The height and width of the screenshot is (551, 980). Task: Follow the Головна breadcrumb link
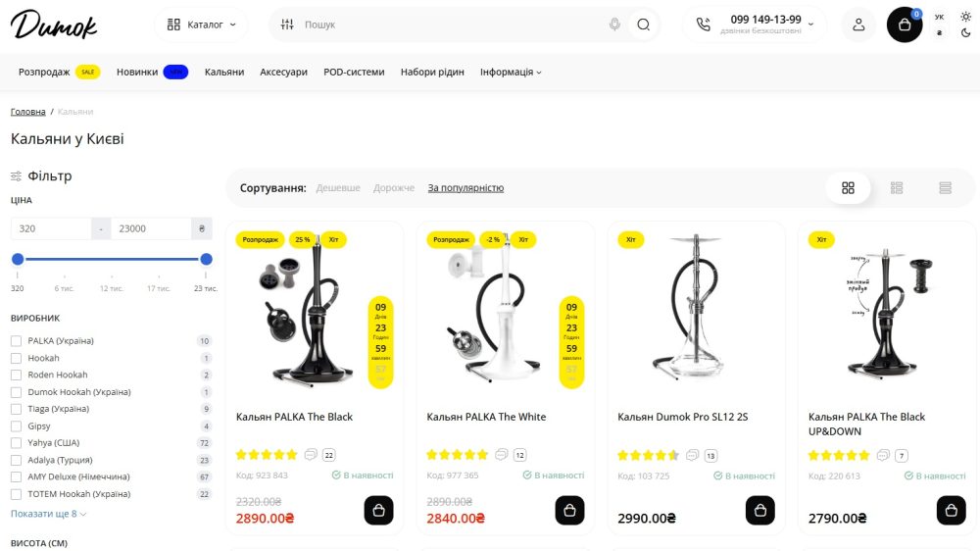28,112
